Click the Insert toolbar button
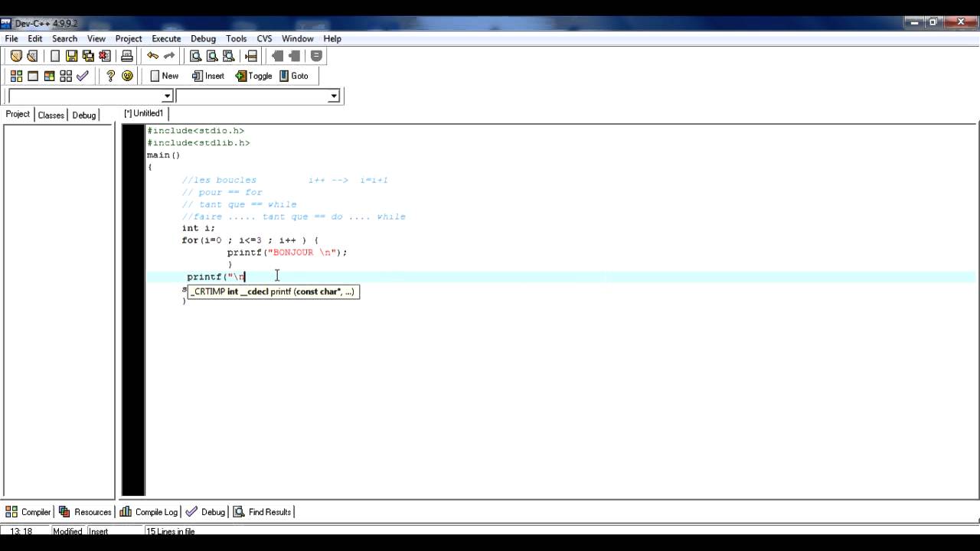Screen dimensions: 980x551 (x=208, y=76)
